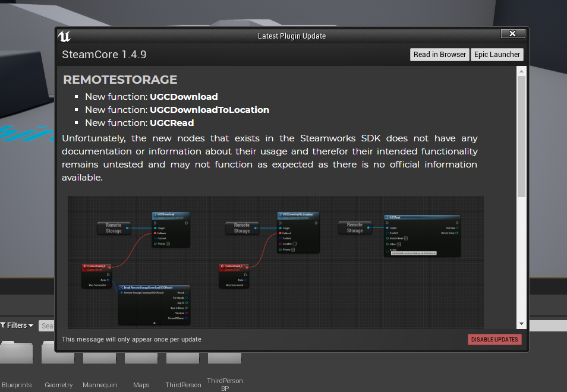This screenshot has width=567, height=392.
Task: Click the SteamCore 1.4.9 title text
Action: click(104, 55)
